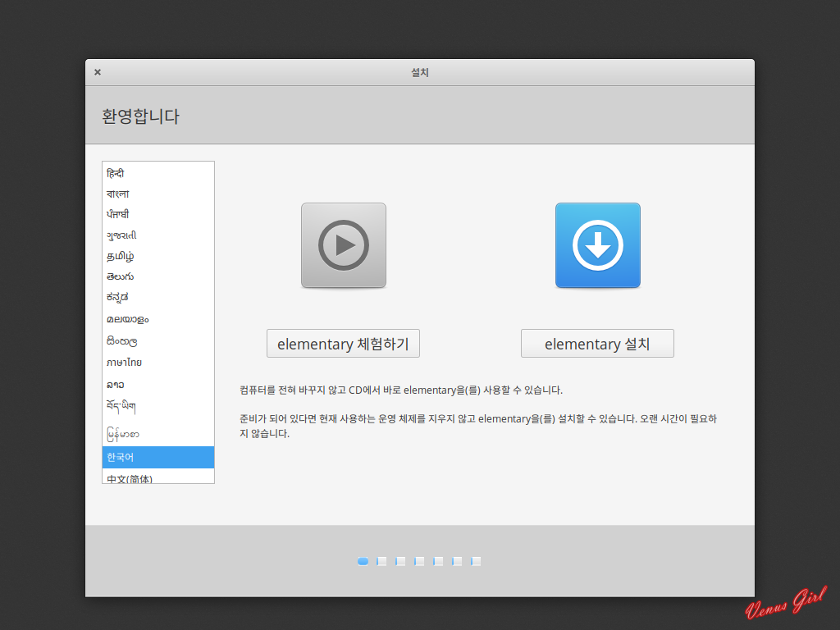This screenshot has height=630, width=840.
Task: Select the highlighted 한국어 language row
Action: 158,457
